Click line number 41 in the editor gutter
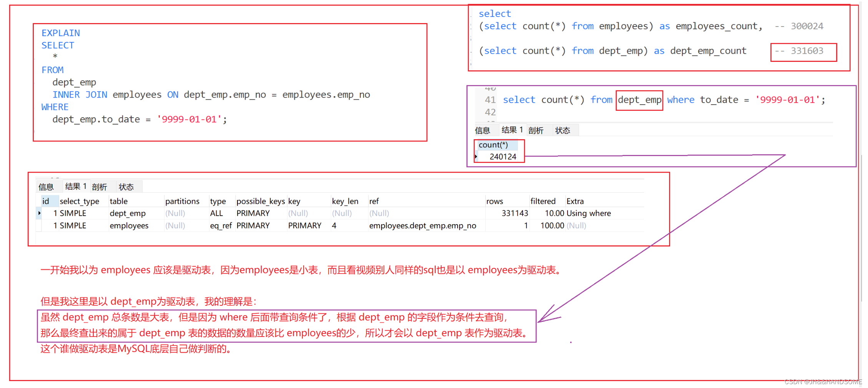The height and width of the screenshot is (388, 868). click(490, 100)
